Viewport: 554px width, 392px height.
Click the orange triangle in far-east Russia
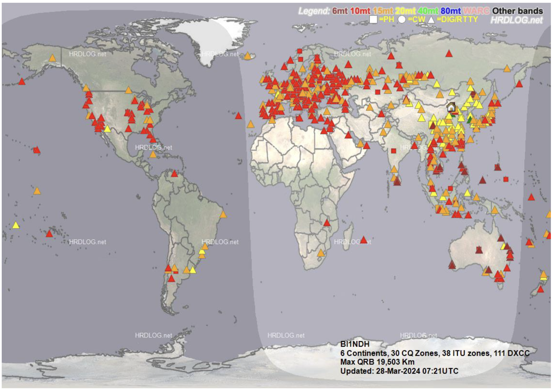(507, 68)
